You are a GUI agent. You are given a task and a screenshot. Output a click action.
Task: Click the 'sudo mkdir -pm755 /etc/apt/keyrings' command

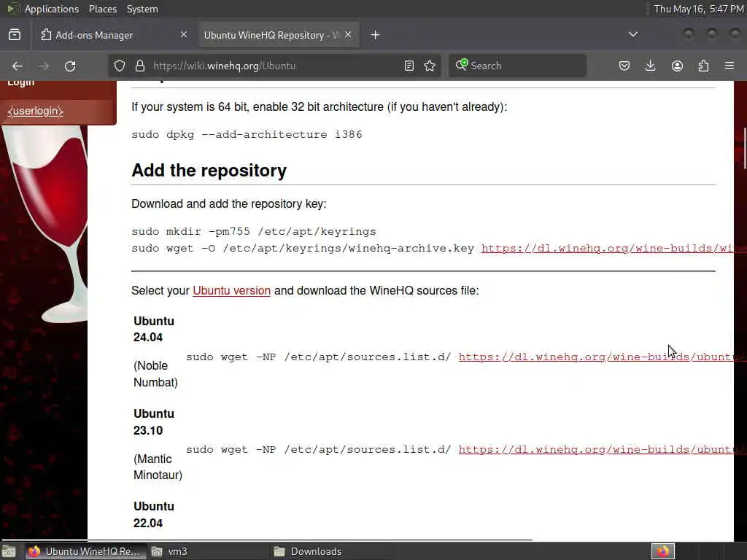click(253, 231)
